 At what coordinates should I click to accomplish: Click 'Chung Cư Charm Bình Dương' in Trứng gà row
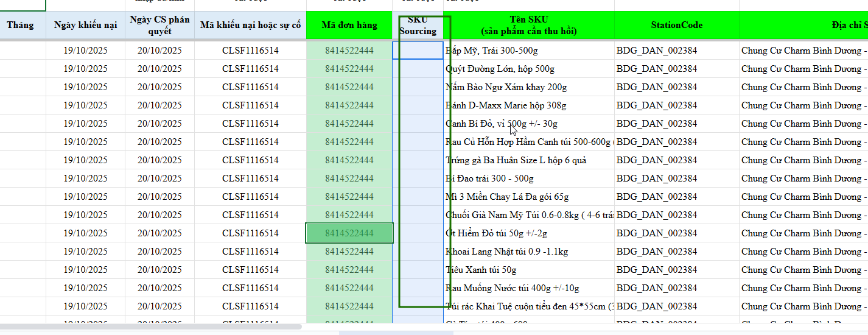click(803, 160)
